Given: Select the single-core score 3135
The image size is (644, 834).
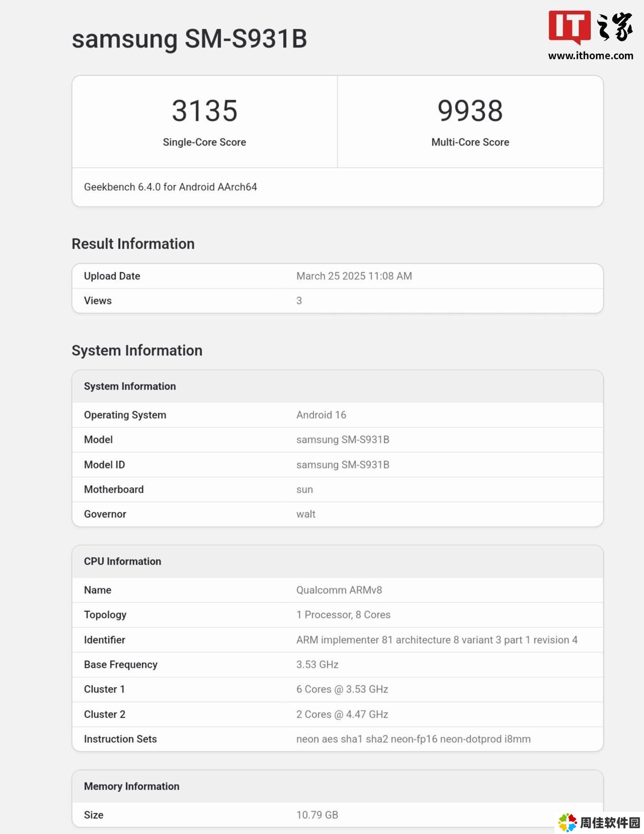Looking at the screenshot, I should pos(204,111).
